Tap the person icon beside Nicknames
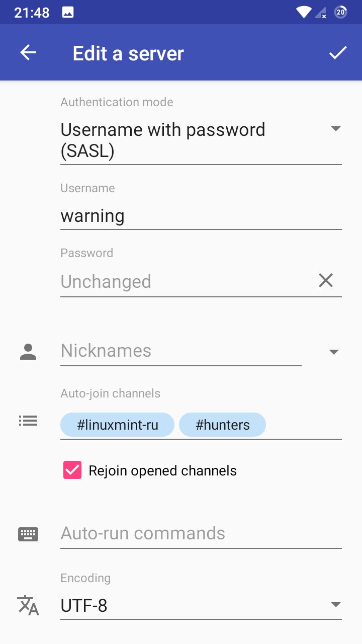The height and width of the screenshot is (644, 362). coord(28,352)
